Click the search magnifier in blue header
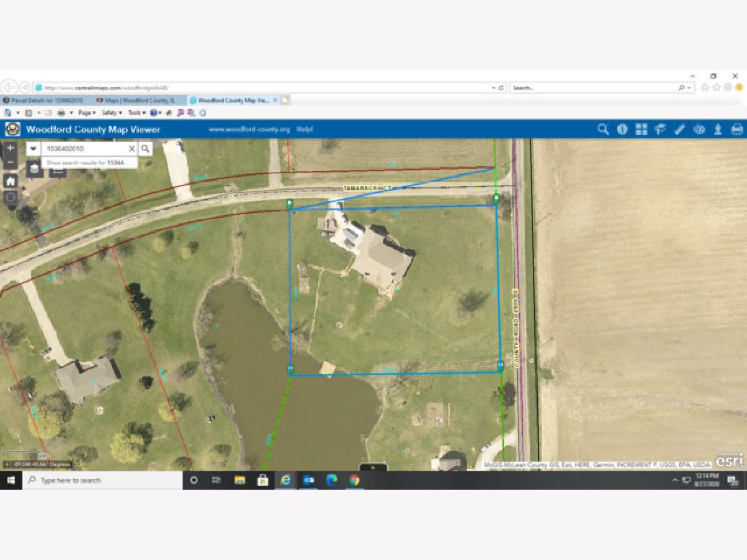This screenshot has height=560, width=747. pos(603,129)
